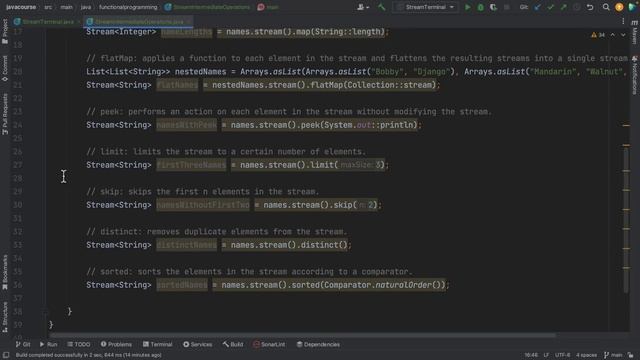Place the cursor in the distinctNames variable
Viewport: 640px width, 360px height.
(x=187, y=245)
